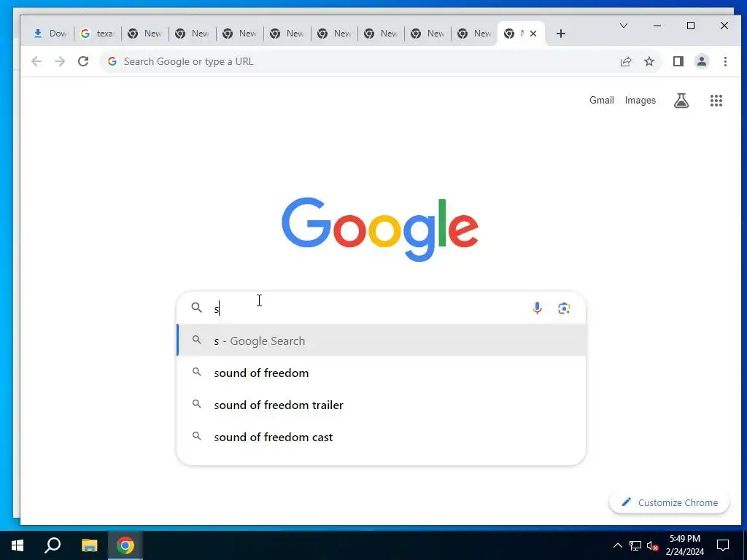The image size is (747, 560).
Task: Reload the current page
Action: click(83, 61)
